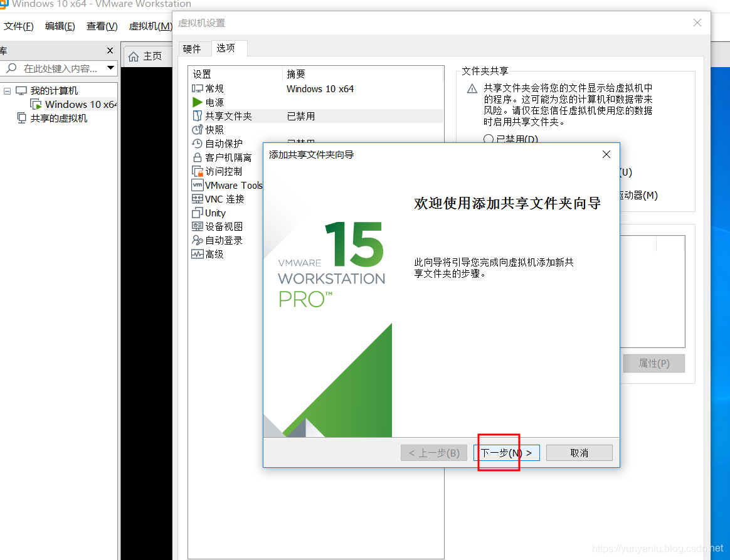Click the 共享文件夹 shared folders icon

coord(198,116)
